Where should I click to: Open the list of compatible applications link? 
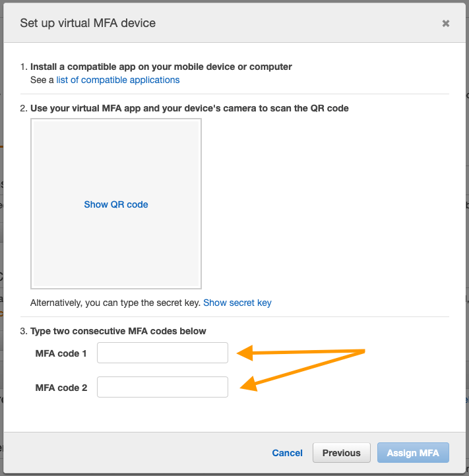pyautogui.click(x=117, y=80)
